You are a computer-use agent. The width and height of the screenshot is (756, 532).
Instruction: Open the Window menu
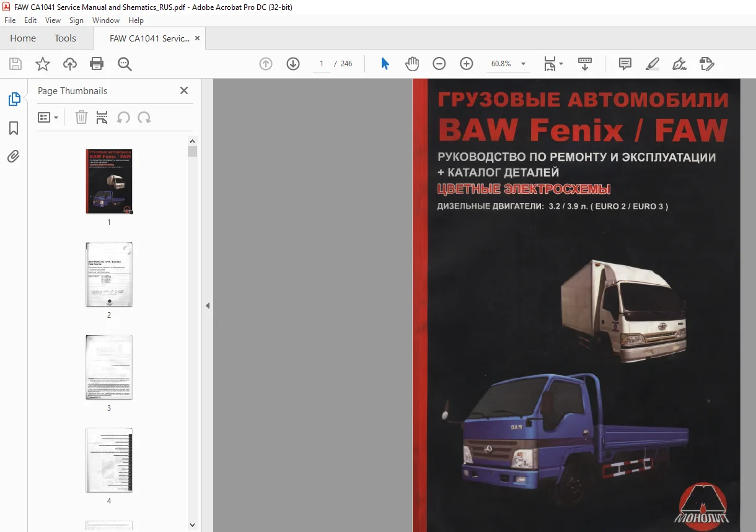click(106, 20)
